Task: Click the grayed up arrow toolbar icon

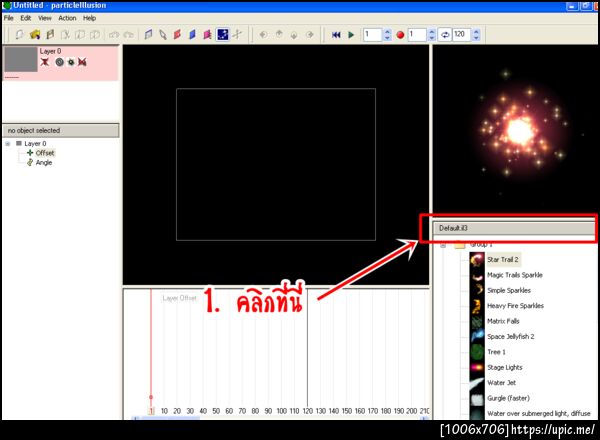Action: (x=279, y=35)
